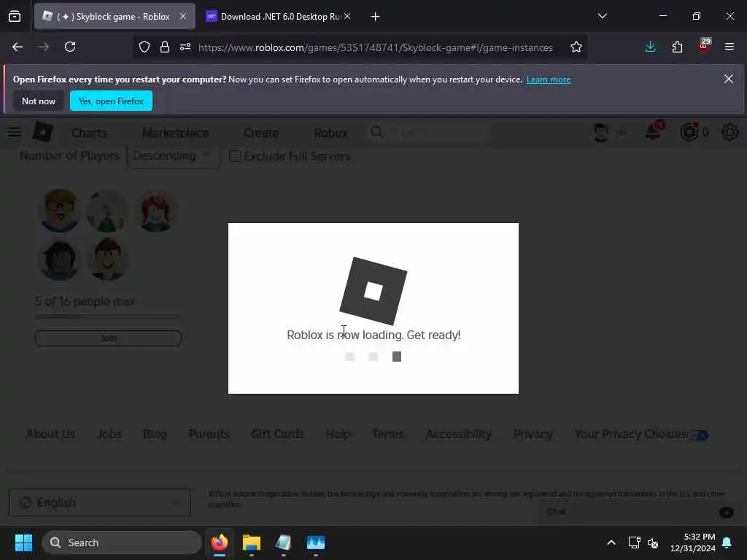Open Your Privacy Choices link

coord(640,435)
